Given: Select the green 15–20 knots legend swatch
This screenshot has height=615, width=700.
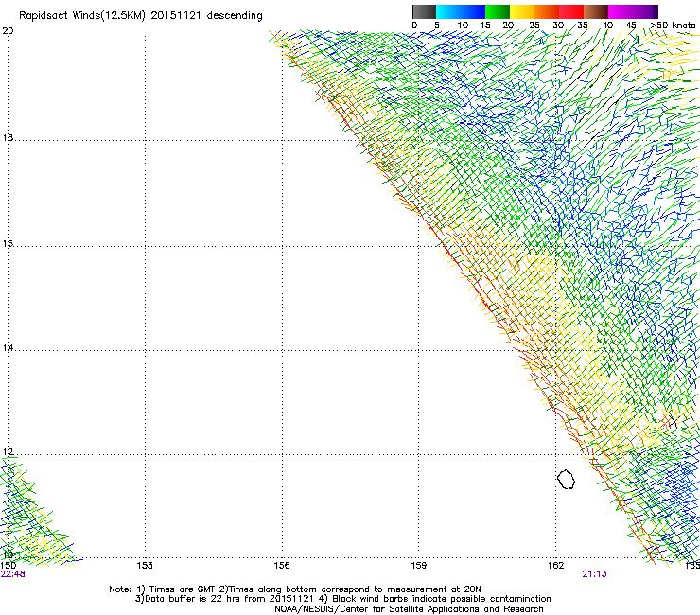Looking at the screenshot, I should 498,11.
